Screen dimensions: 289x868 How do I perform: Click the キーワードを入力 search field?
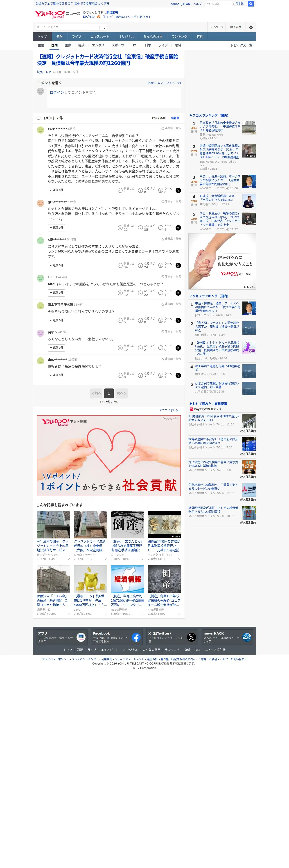click(68, 27)
